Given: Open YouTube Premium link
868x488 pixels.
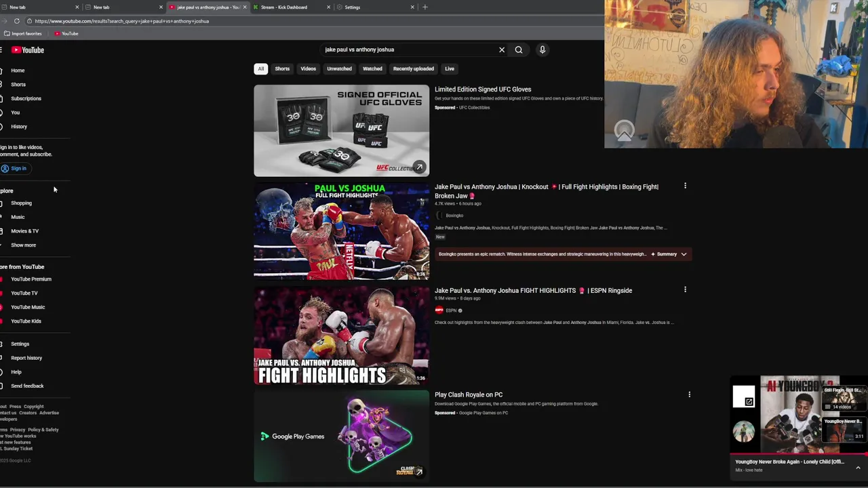Looking at the screenshot, I should (31, 279).
